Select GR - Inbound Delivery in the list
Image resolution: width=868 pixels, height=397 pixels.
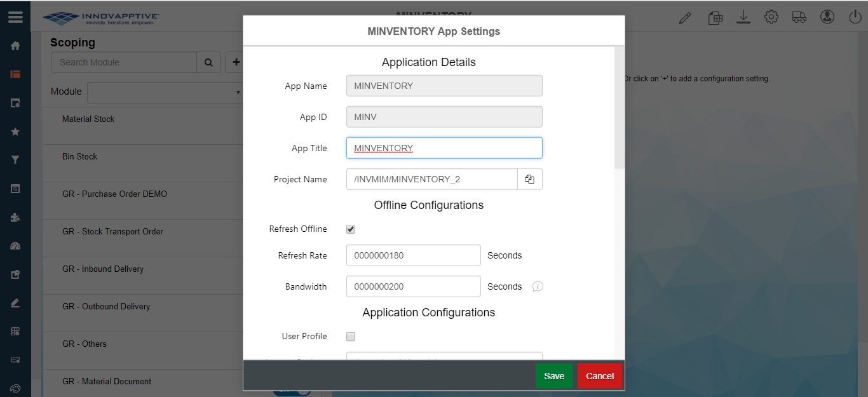pyautogui.click(x=103, y=269)
